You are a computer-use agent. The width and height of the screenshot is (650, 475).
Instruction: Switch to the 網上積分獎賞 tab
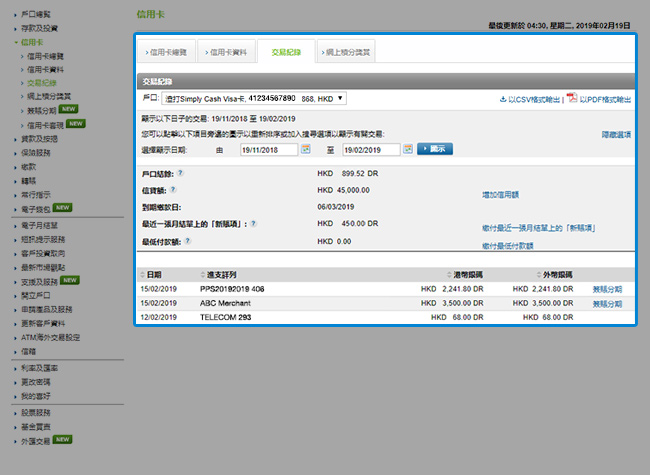click(347, 51)
